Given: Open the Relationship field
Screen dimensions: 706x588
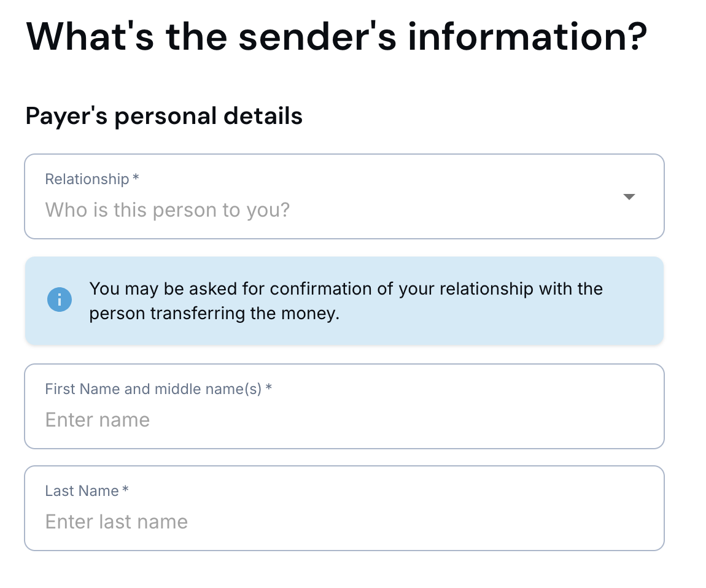Looking at the screenshot, I should click(x=344, y=196).
